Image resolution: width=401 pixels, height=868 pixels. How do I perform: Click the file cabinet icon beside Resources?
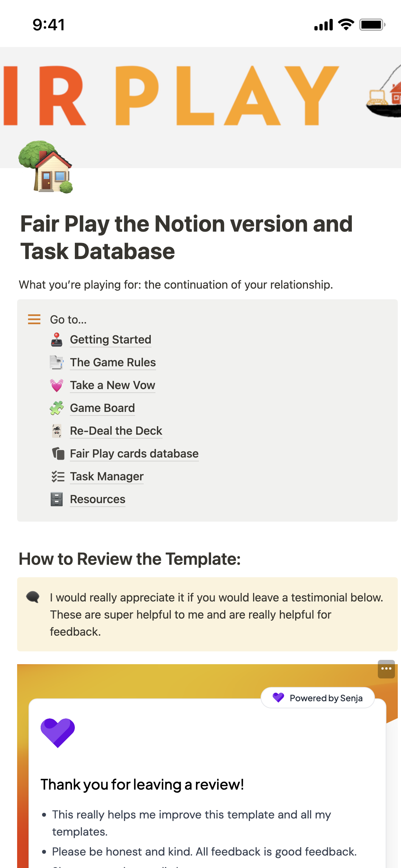coord(57,499)
